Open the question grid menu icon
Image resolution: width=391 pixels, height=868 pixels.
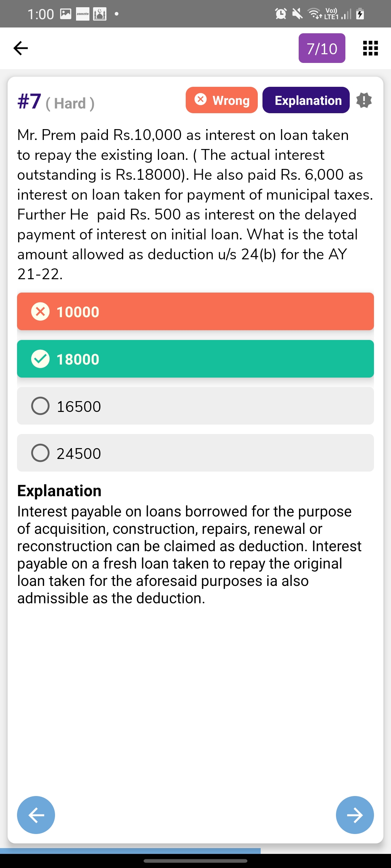coord(370,48)
